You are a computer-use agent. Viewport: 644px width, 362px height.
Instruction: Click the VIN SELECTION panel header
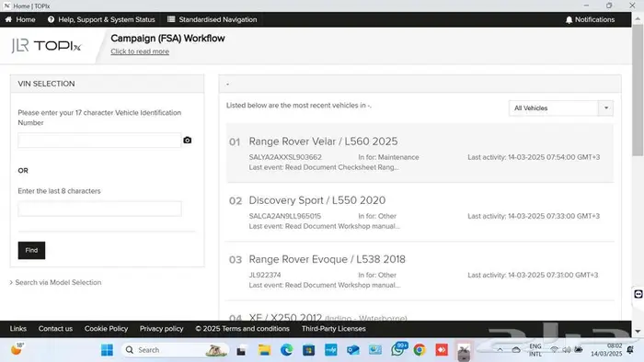(107, 84)
